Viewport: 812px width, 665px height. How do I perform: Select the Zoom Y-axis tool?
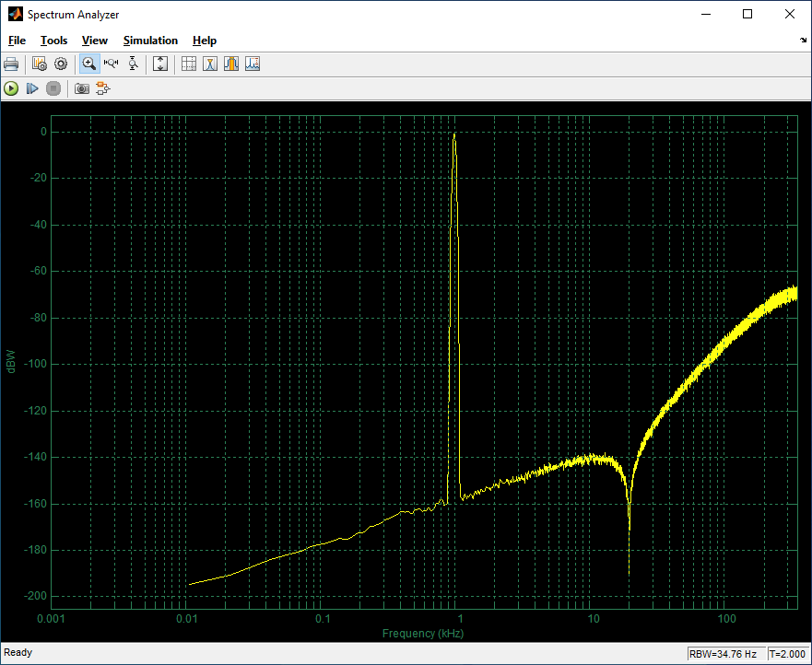tap(134, 64)
